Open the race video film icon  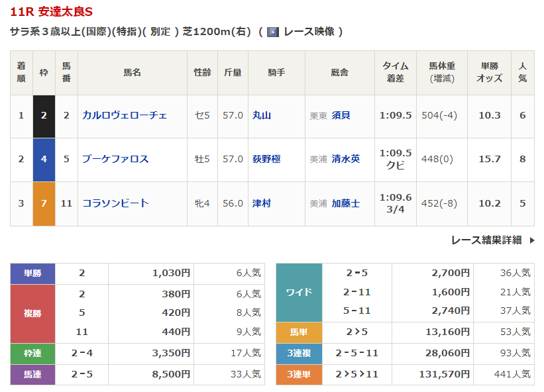point(273,32)
